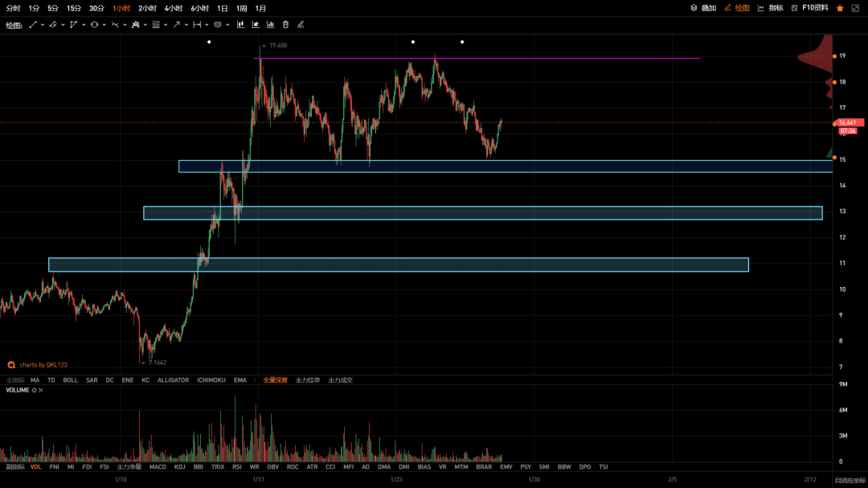This screenshot has height=488, width=868.
Task: Expand the trend line tool dropdown
Action: point(43,25)
